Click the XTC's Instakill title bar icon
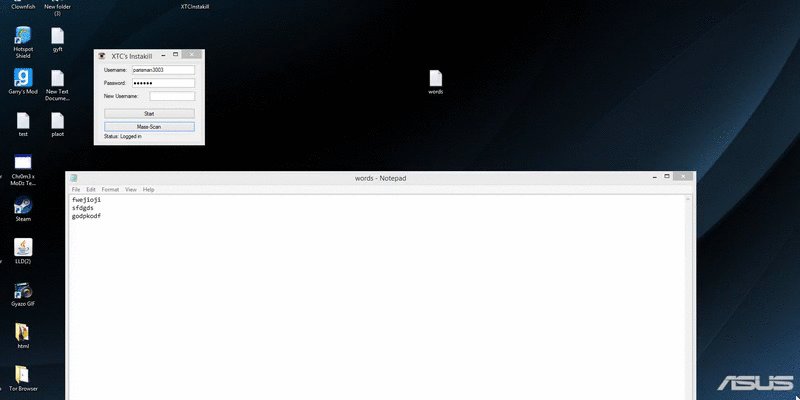The height and width of the screenshot is (400, 800). pyautogui.click(x=102, y=56)
